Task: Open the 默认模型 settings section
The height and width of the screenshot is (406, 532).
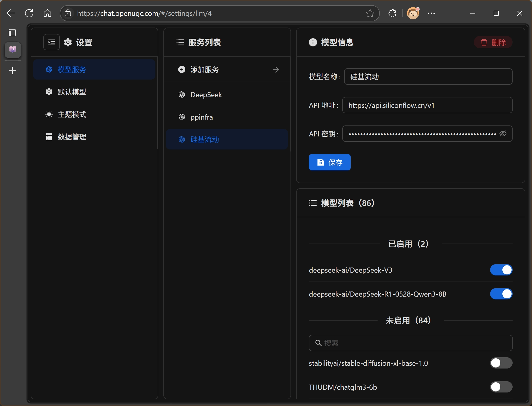Action: (x=94, y=92)
